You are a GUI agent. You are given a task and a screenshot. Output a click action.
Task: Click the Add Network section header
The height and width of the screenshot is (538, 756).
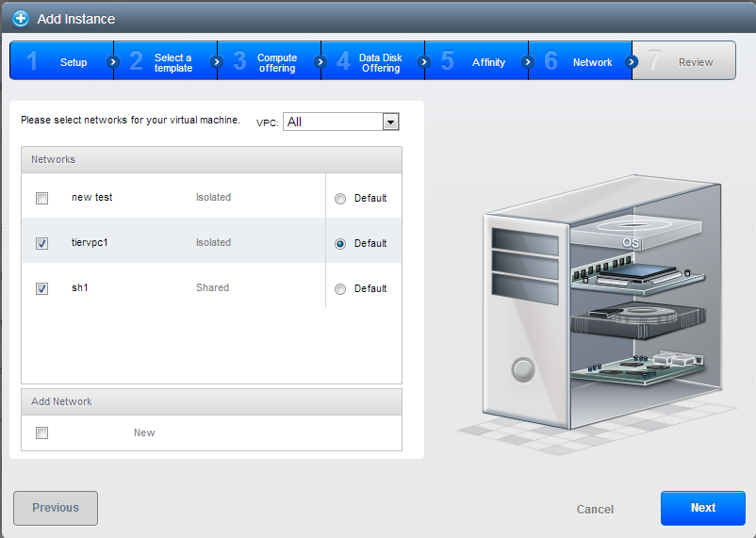[212, 401]
